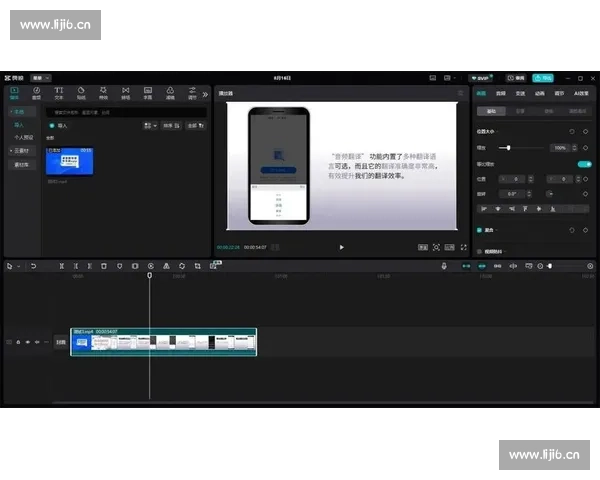Click the Filters icon in top toolbar

tap(170, 93)
